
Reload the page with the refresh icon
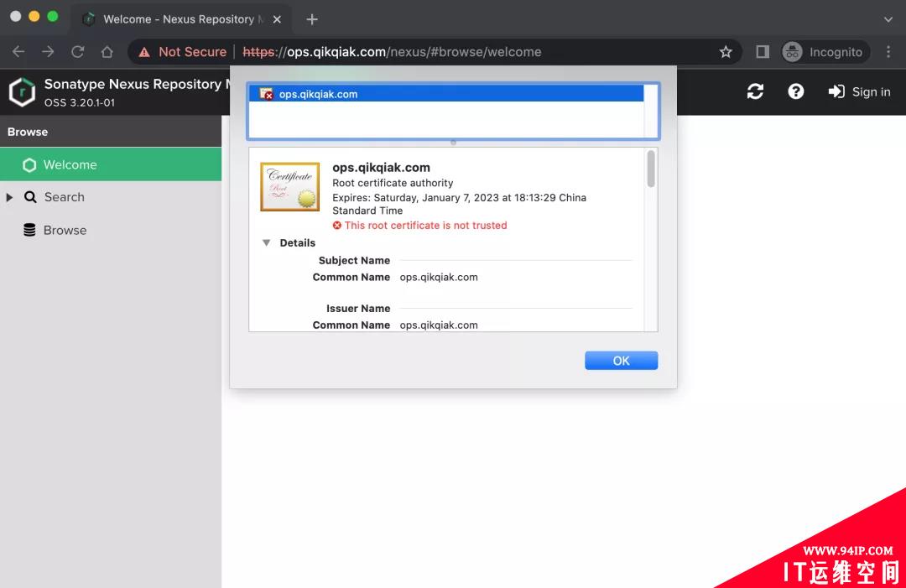(x=77, y=52)
